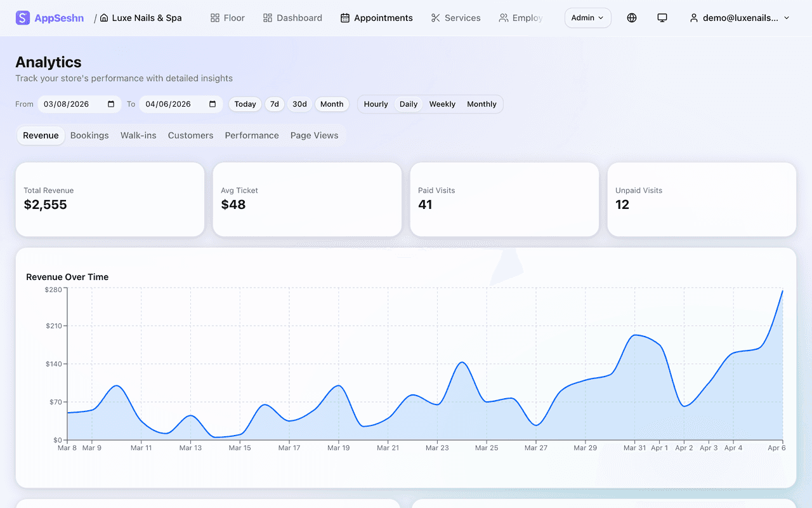
Task: Click the home icon beside Luxe Nails & Spa
Action: click(104, 18)
